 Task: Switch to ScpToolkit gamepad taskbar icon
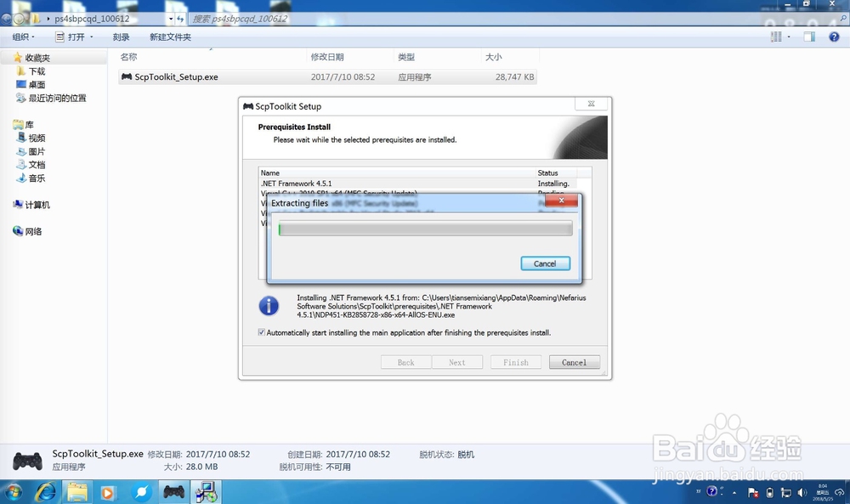tap(173, 492)
